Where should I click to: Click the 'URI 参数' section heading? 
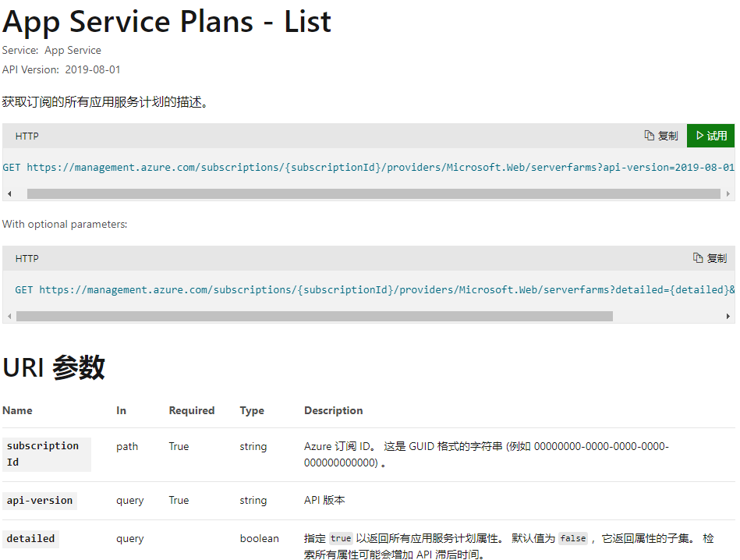pos(54,367)
